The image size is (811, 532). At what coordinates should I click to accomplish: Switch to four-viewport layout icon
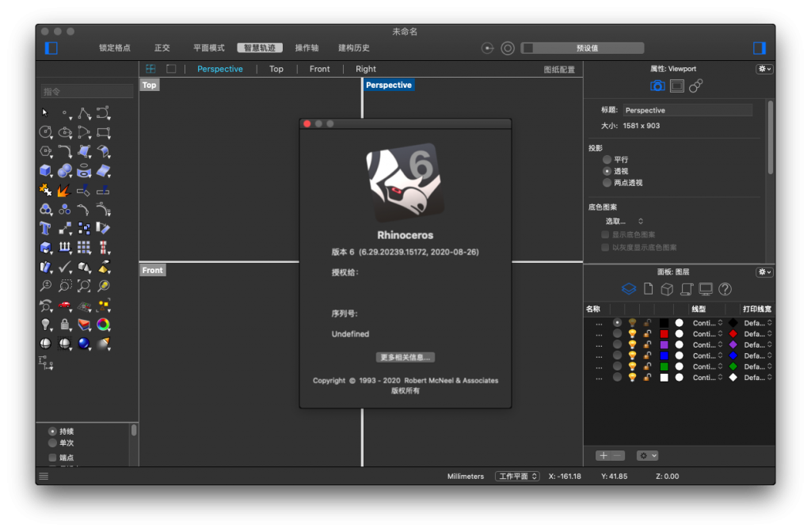tap(150, 69)
